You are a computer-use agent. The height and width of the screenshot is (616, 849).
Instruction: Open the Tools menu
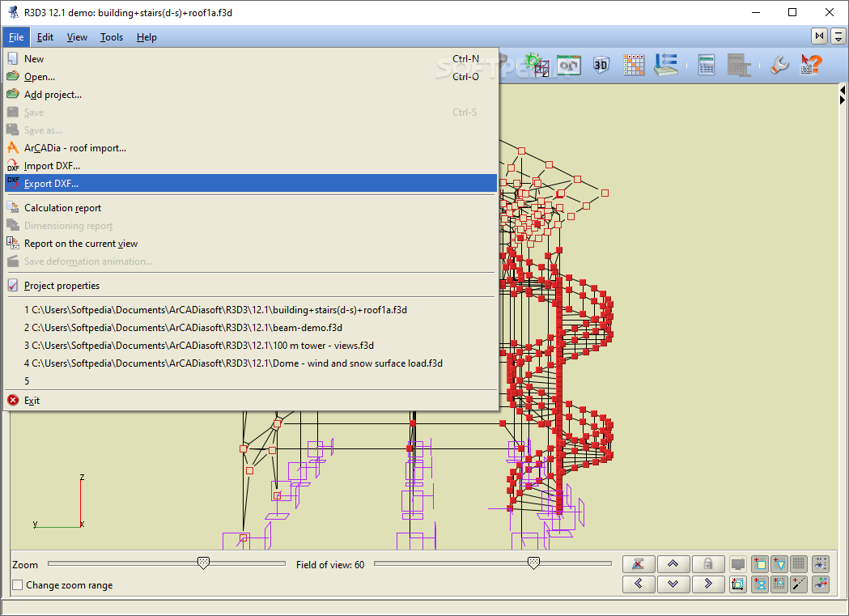pyautogui.click(x=112, y=36)
